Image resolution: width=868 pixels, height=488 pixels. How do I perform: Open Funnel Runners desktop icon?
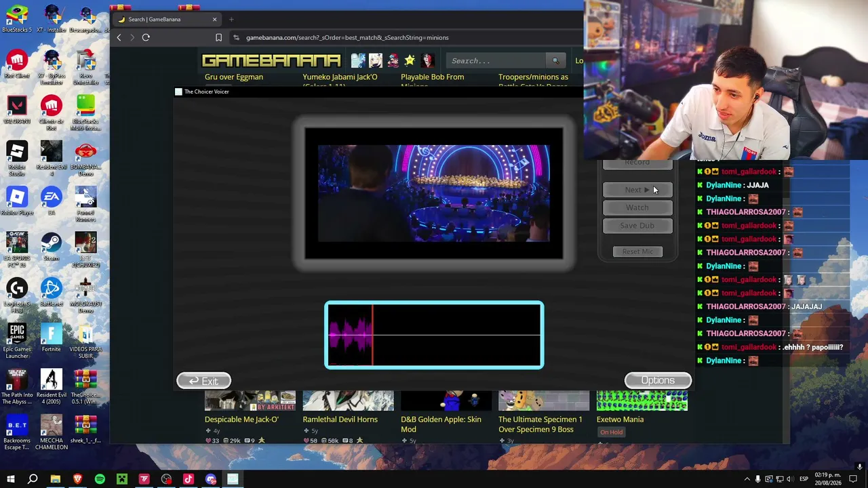85,204
